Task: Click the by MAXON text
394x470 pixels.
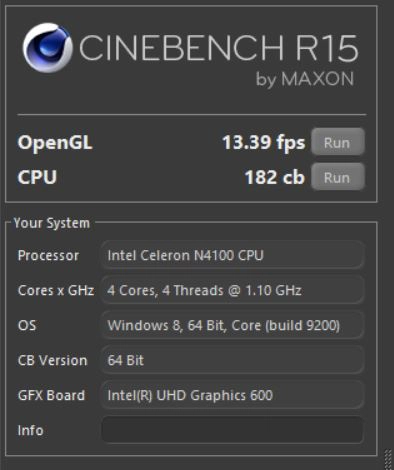Action: point(305,80)
